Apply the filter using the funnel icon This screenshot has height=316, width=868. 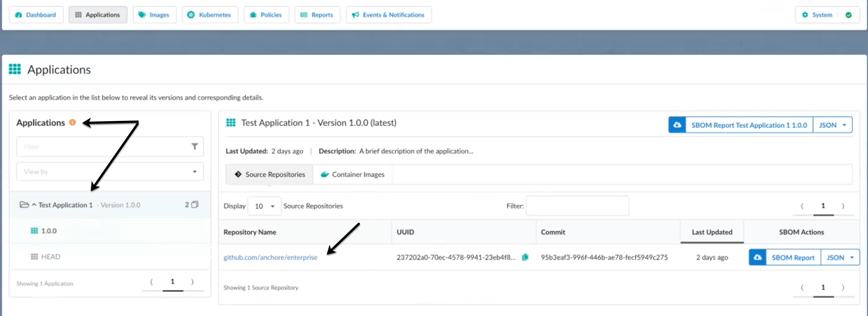click(x=195, y=147)
